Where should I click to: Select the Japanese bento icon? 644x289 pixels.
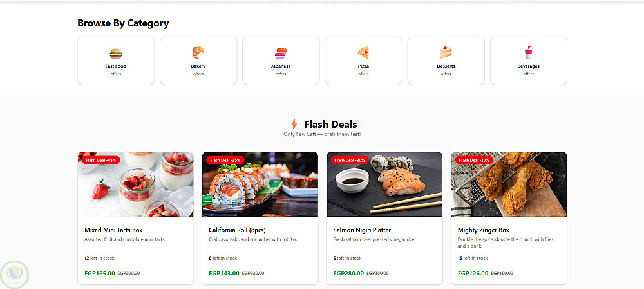click(x=281, y=53)
